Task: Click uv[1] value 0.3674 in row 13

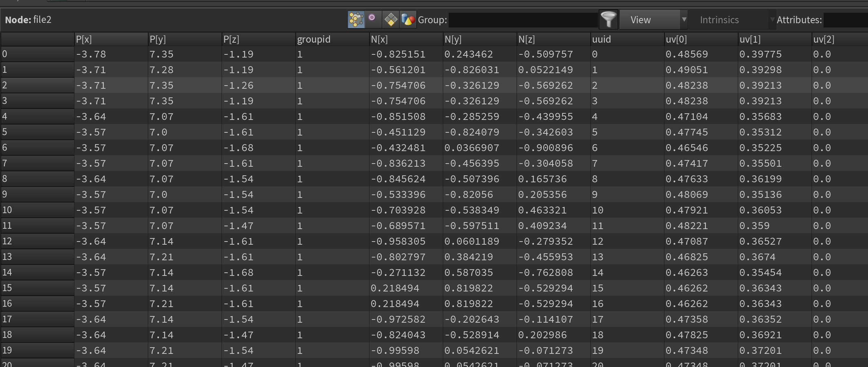Action: 758,257
